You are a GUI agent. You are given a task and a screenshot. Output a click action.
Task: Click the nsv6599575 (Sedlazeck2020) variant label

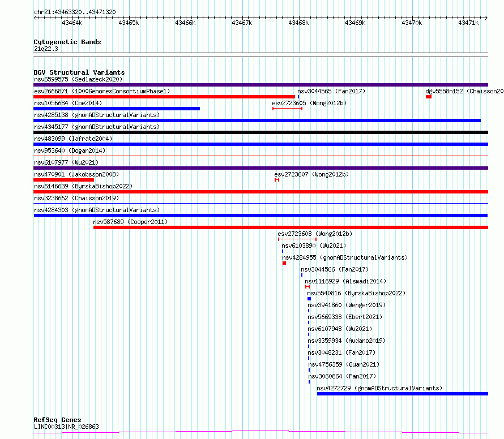78,79
